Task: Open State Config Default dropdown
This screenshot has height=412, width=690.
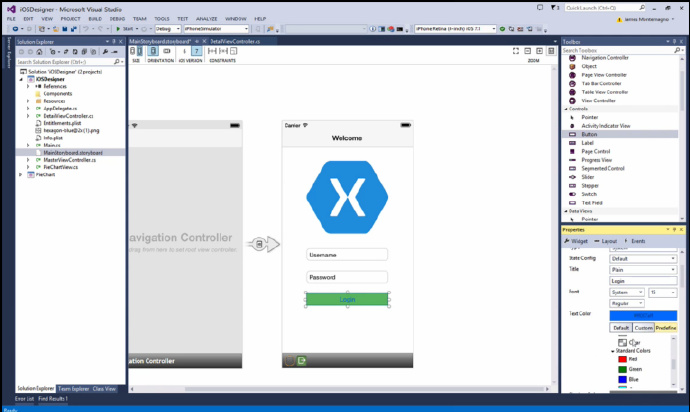Action: [643, 259]
